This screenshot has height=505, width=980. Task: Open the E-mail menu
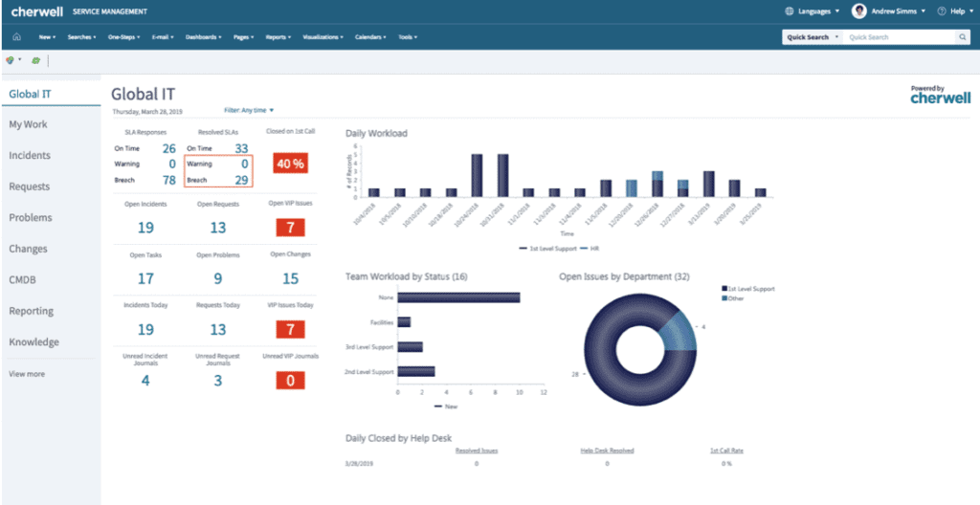163,37
